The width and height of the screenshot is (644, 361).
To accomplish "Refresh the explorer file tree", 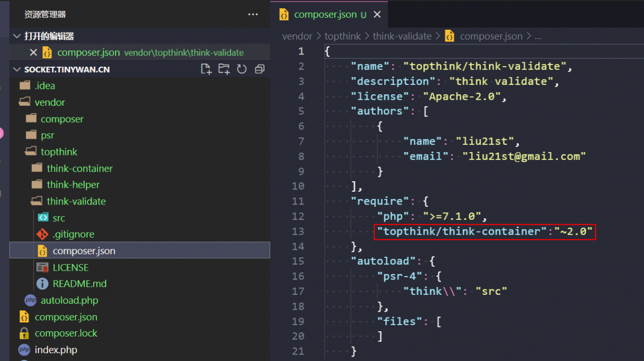I will (242, 69).
